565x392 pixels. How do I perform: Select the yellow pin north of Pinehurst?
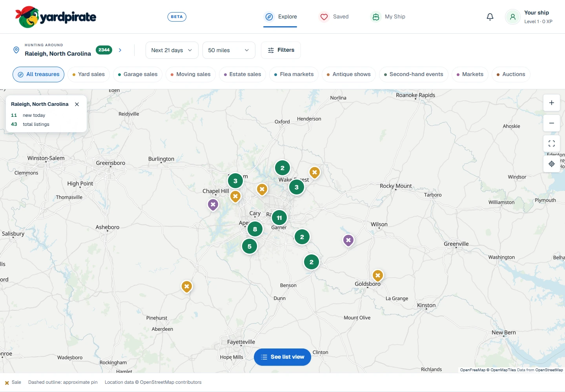click(187, 287)
